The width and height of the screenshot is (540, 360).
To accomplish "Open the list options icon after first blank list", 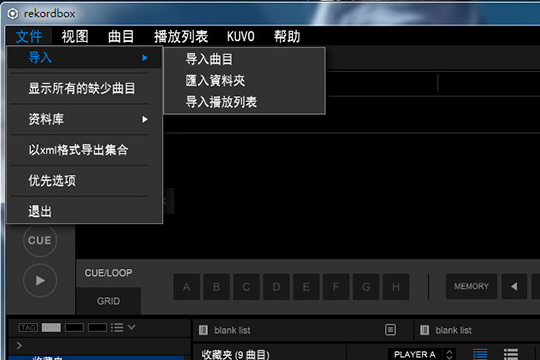I will pos(390,330).
